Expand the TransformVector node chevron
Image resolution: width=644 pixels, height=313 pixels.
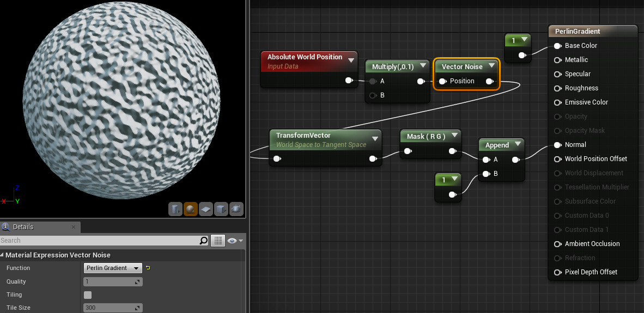(x=375, y=139)
